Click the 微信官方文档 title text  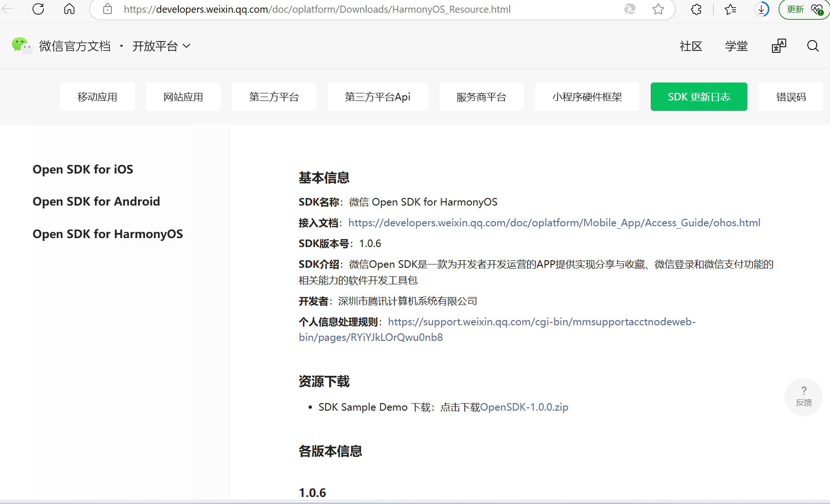click(75, 46)
